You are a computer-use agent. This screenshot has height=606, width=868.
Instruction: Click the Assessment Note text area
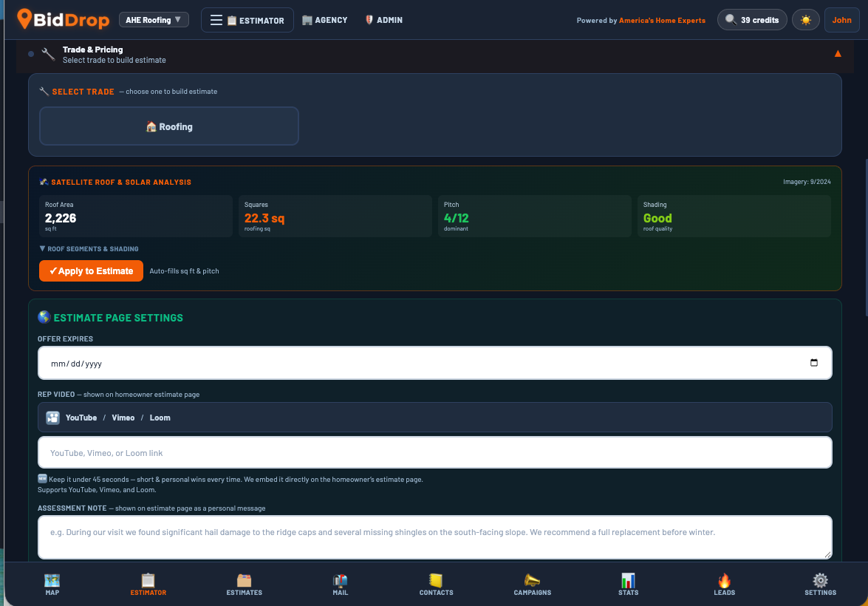point(434,537)
